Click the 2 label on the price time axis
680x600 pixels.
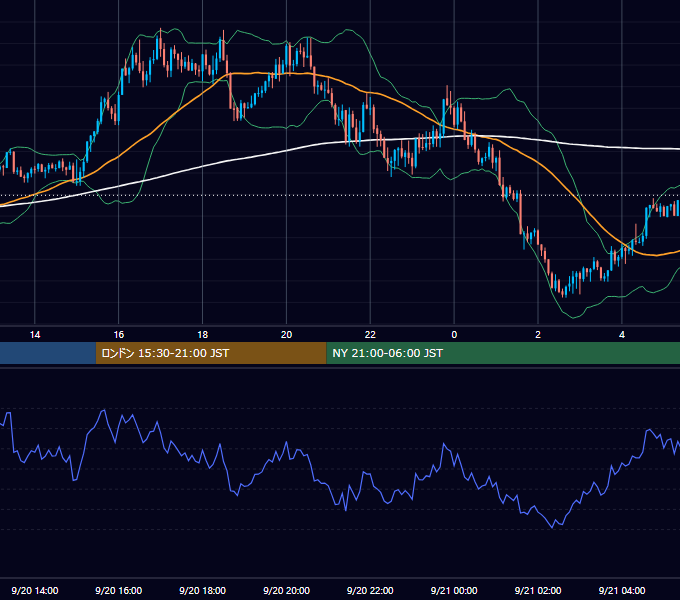[x=538, y=335]
